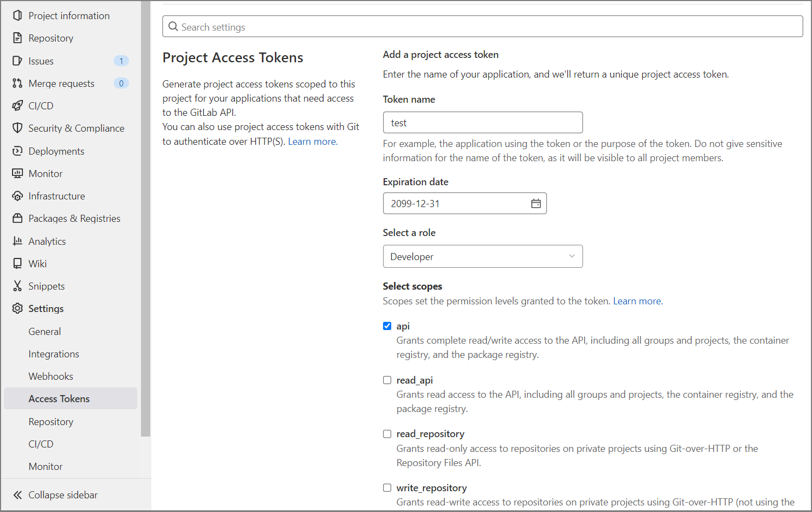Click the Analytics chart icon
This screenshot has width=812, height=512.
[17, 241]
